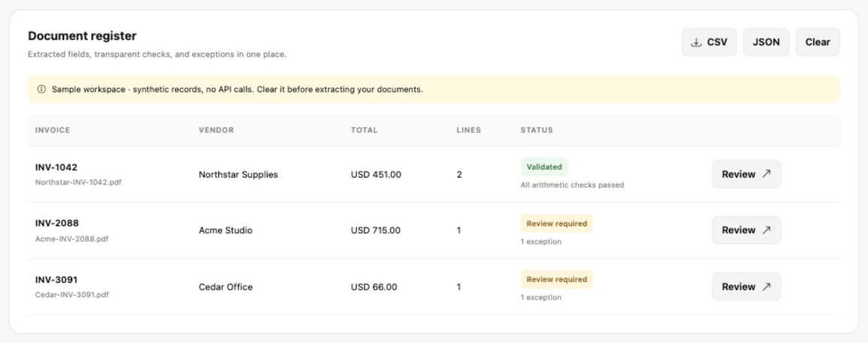This screenshot has width=868, height=343.
Task: Click the vendor Cedar Office
Action: tap(225, 287)
